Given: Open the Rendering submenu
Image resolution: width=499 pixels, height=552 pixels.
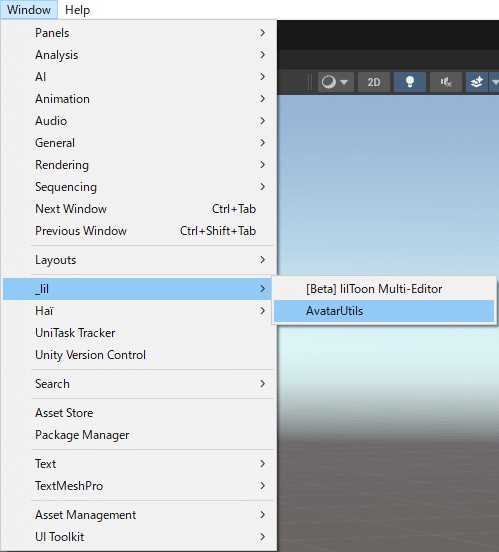Looking at the screenshot, I should pos(139,165).
